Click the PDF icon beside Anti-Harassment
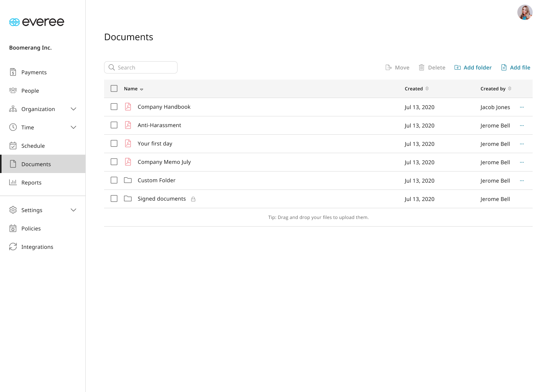The height and width of the screenshot is (392, 551). [128, 125]
